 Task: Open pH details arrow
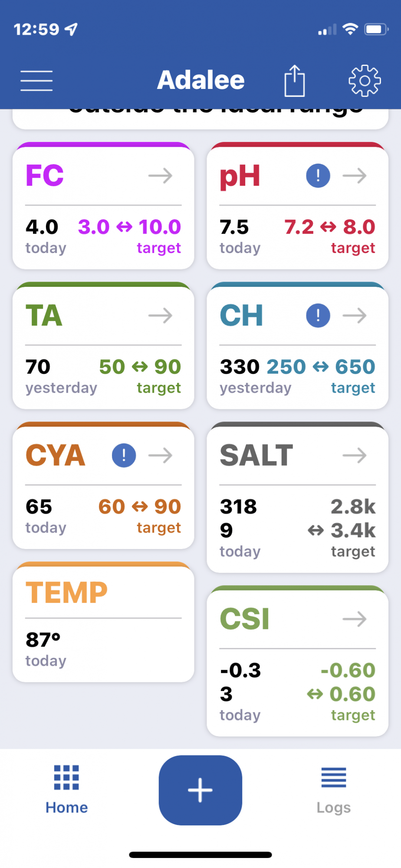355,176
